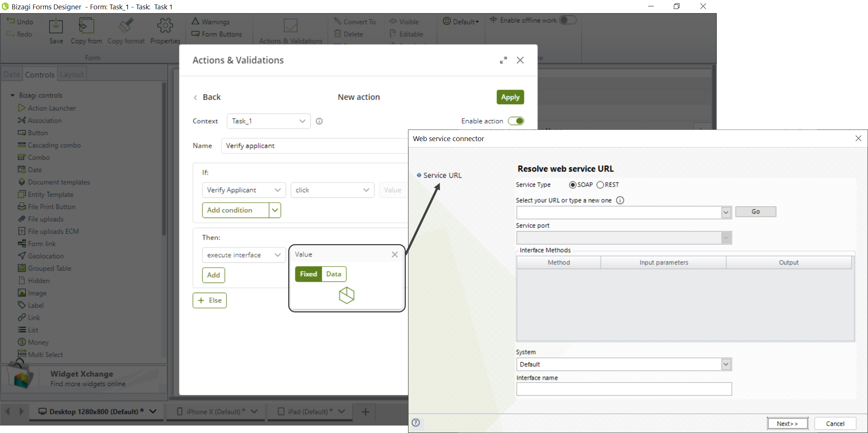Click the Editable ribbon option
The image size is (868, 433).
[x=406, y=34]
